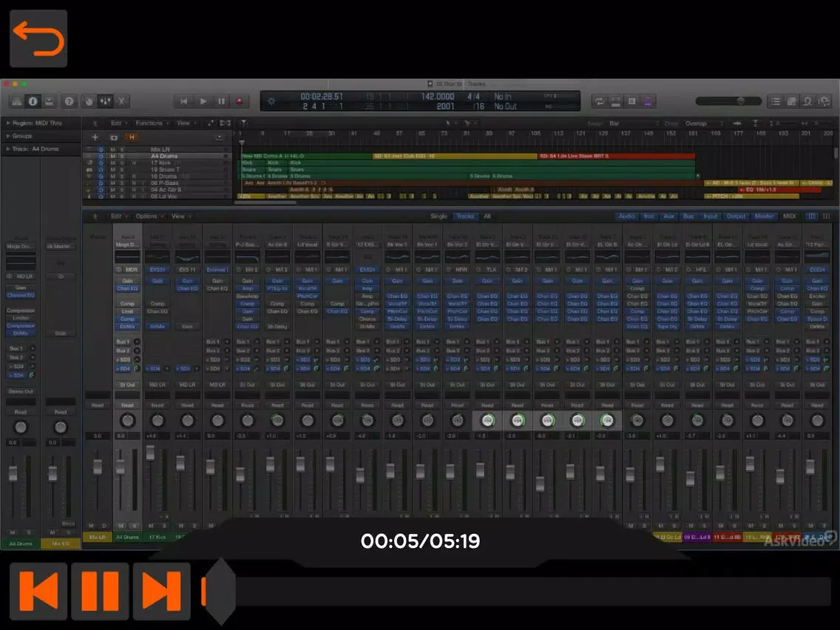Click the Replace mode button
Viewport: 840px width, 630px height.
(x=615, y=101)
